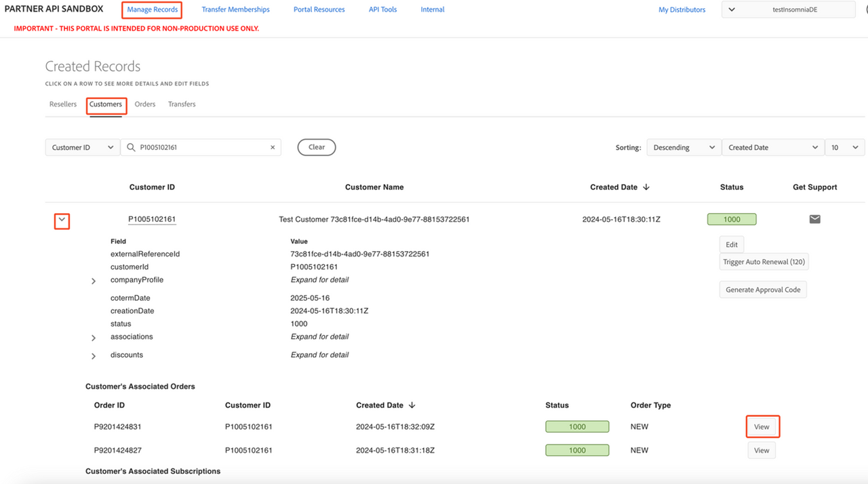The height and width of the screenshot is (484, 868).
Task: Open the testInsomniaDE account dropdown
Action: [788, 10]
